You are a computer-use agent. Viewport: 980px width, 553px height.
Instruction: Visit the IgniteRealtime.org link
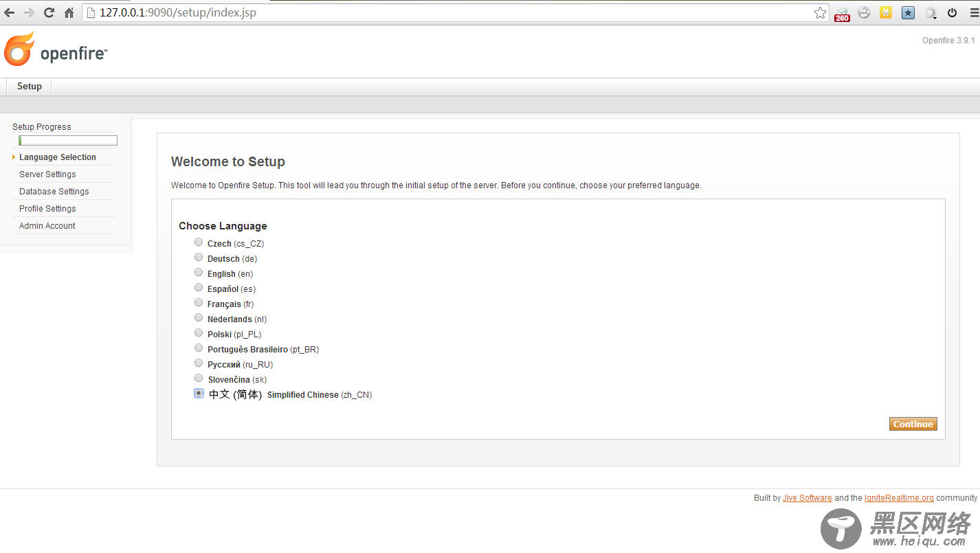tap(899, 498)
